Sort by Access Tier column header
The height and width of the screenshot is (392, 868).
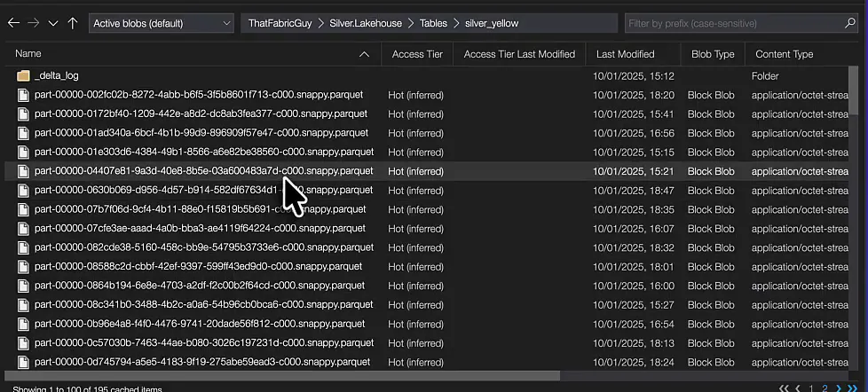pos(417,54)
